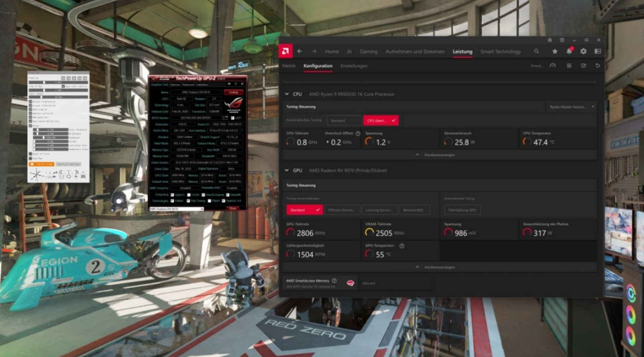Switch to Metrik sub-tab
The width and height of the screenshot is (644, 357).
(289, 66)
